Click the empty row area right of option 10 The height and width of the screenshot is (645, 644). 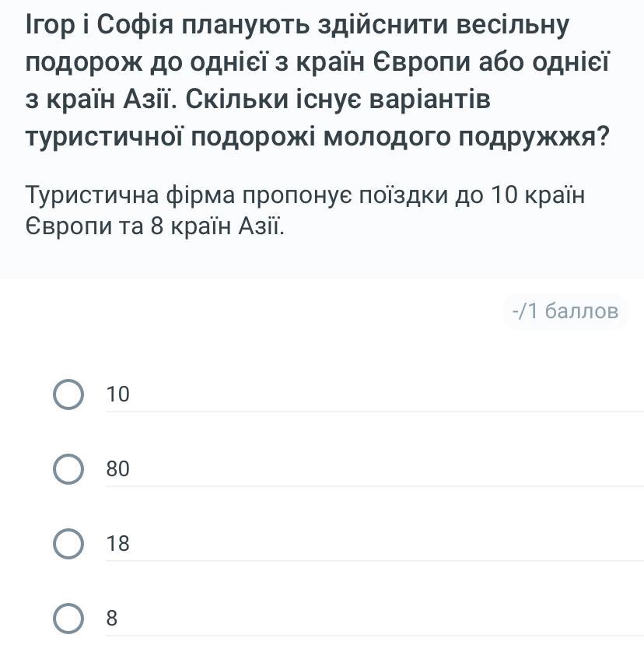tap(387, 394)
